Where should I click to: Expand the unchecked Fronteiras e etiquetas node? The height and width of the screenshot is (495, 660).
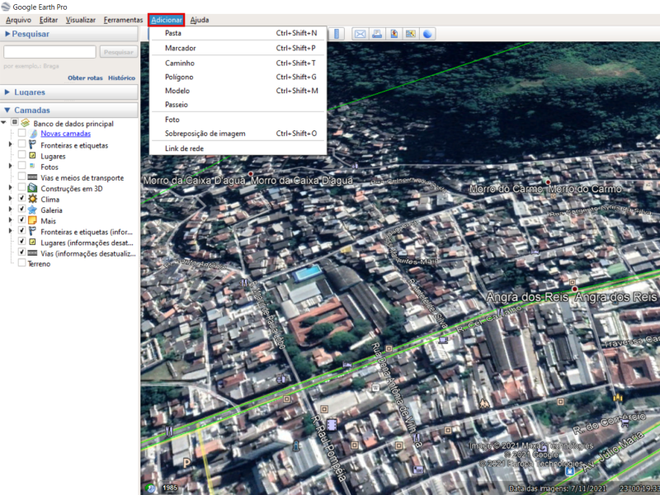tap(11, 144)
